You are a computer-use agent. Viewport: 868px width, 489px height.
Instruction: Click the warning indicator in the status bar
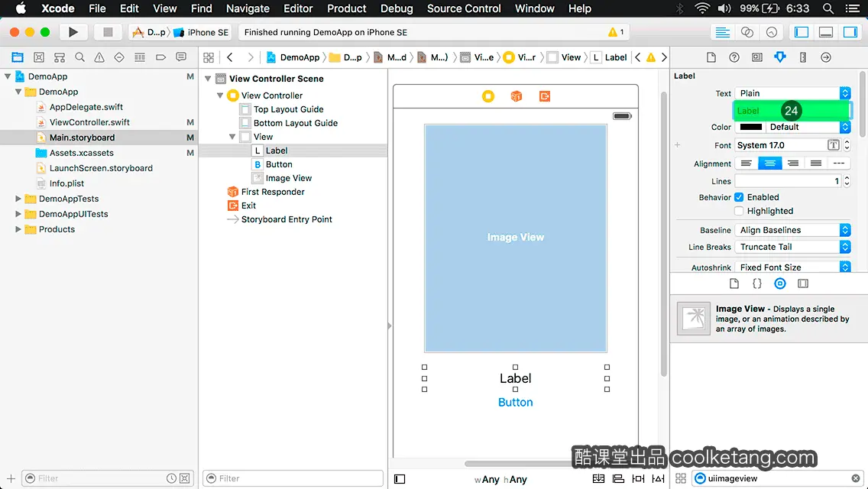tap(616, 32)
